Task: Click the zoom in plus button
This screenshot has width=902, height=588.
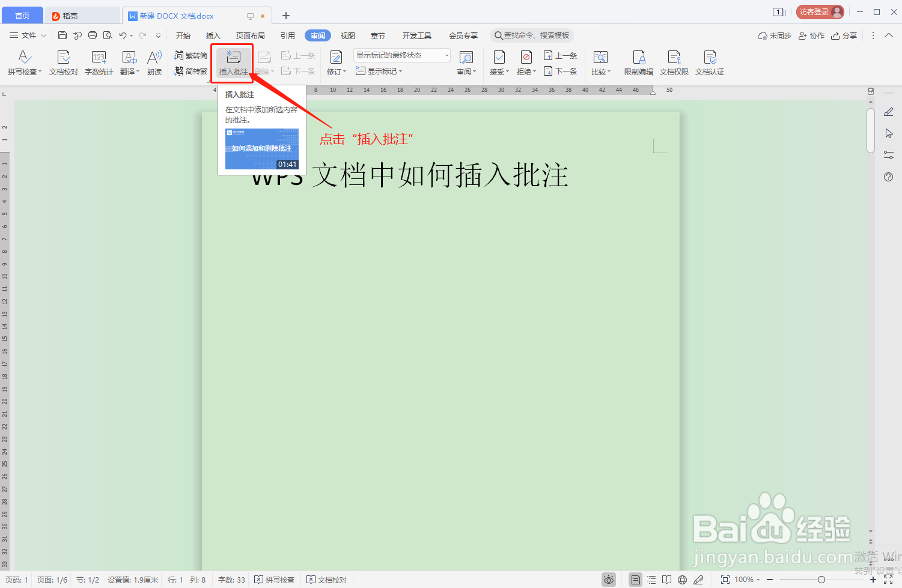Action: pos(873,580)
